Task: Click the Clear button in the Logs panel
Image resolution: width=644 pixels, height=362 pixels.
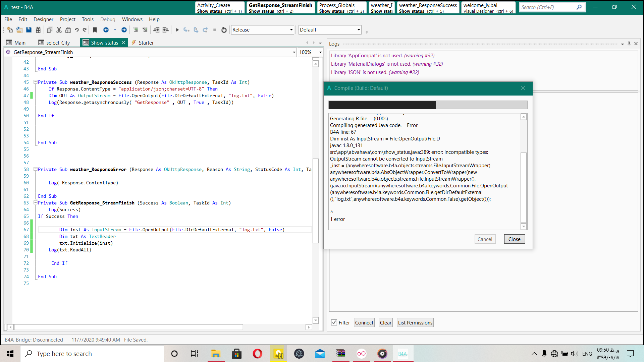Action: 385,322
